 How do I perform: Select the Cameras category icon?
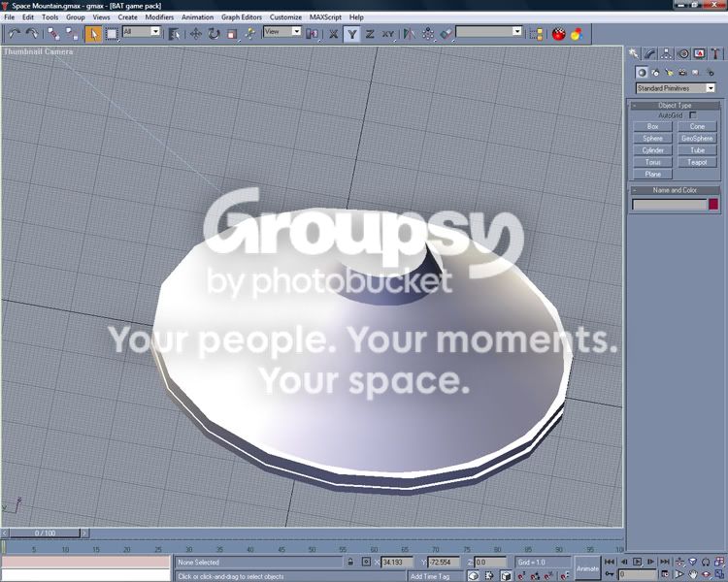(682, 73)
